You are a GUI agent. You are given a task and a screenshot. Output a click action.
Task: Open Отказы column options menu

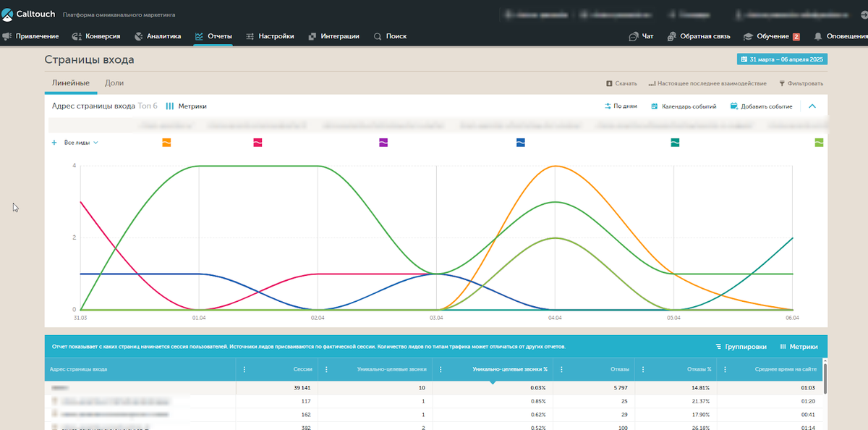coord(562,369)
